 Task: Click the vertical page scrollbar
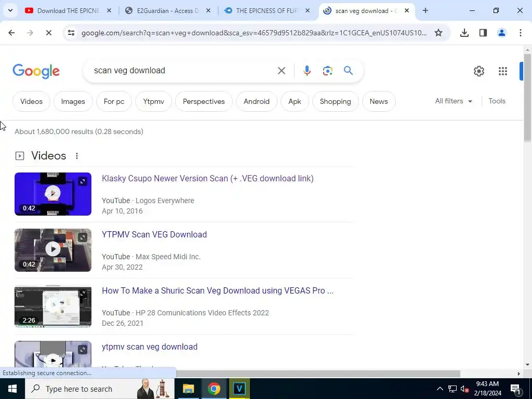[527, 97]
